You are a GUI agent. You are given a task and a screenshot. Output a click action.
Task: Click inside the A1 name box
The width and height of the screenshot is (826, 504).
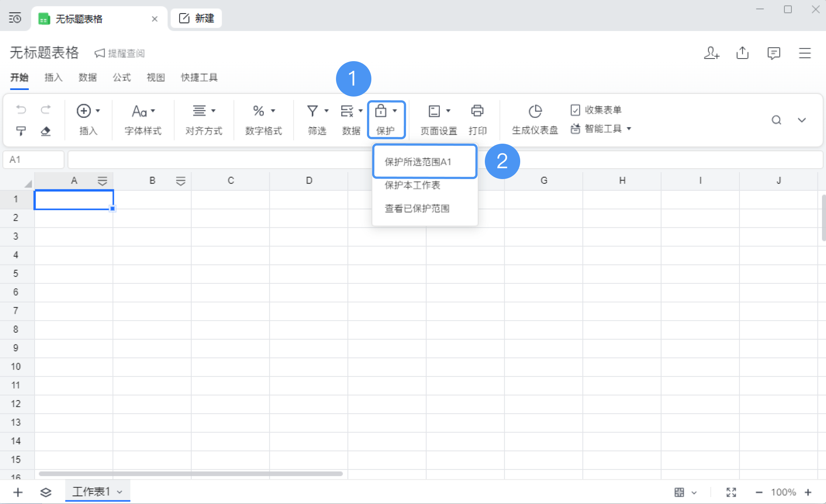click(x=33, y=159)
